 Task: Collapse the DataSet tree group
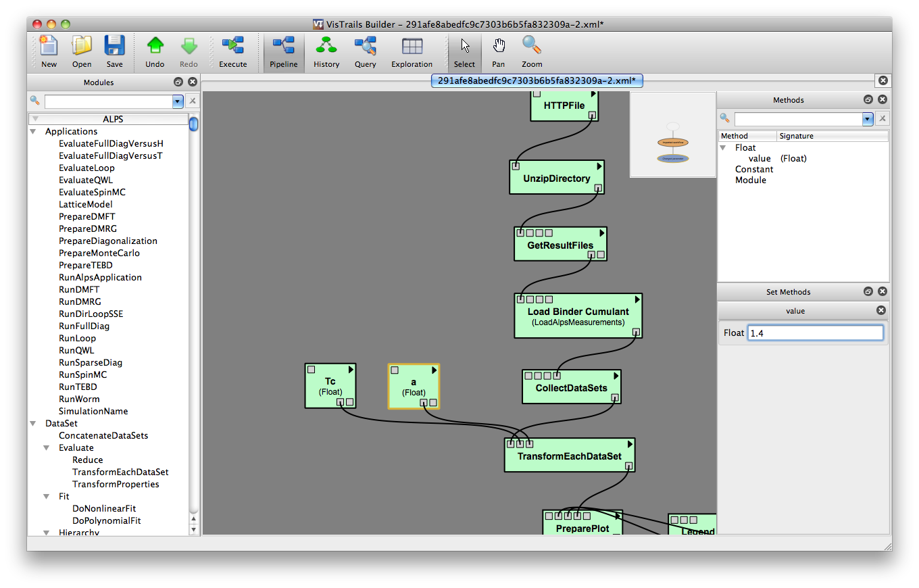point(33,424)
